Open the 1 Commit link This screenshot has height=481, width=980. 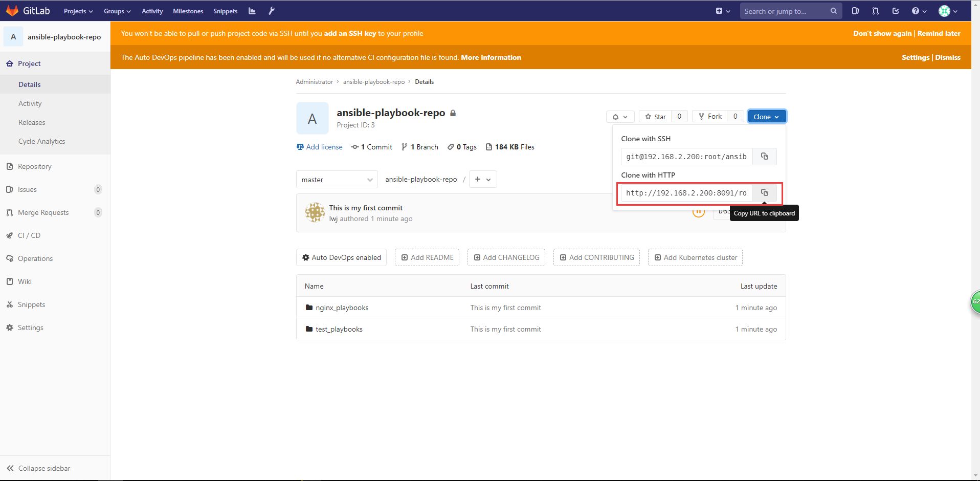[x=372, y=147]
